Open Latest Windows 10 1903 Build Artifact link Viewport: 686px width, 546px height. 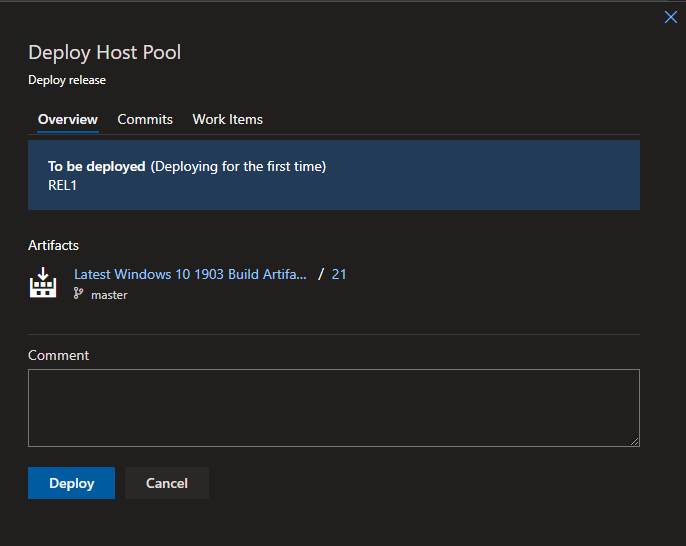(190, 274)
